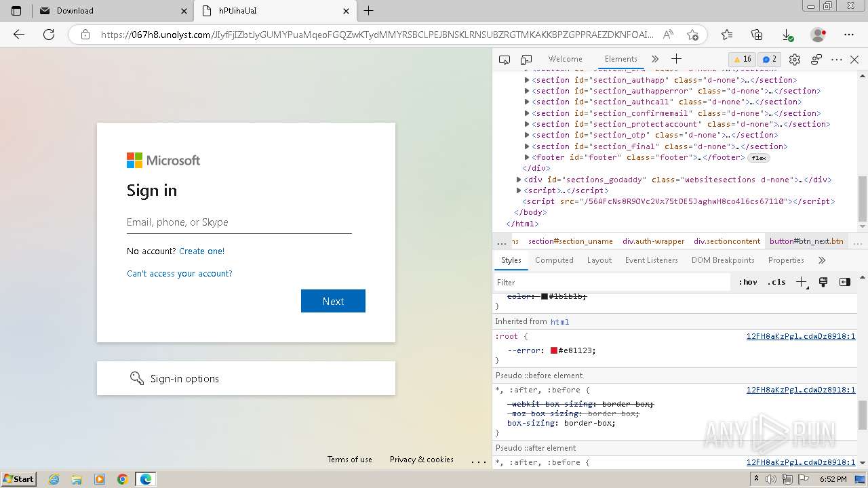Image resolution: width=868 pixels, height=488 pixels.
Task: Select the Elements tab
Action: tap(620, 59)
